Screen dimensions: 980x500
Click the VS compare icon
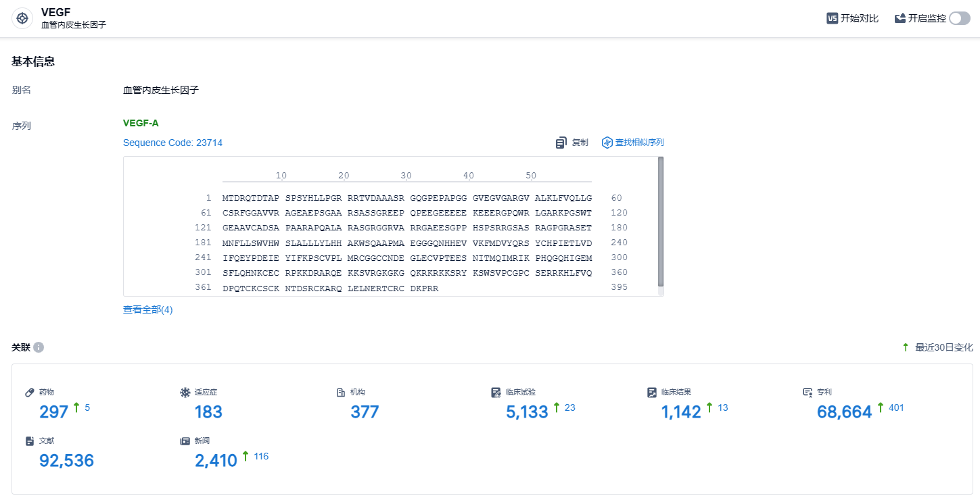click(x=832, y=18)
